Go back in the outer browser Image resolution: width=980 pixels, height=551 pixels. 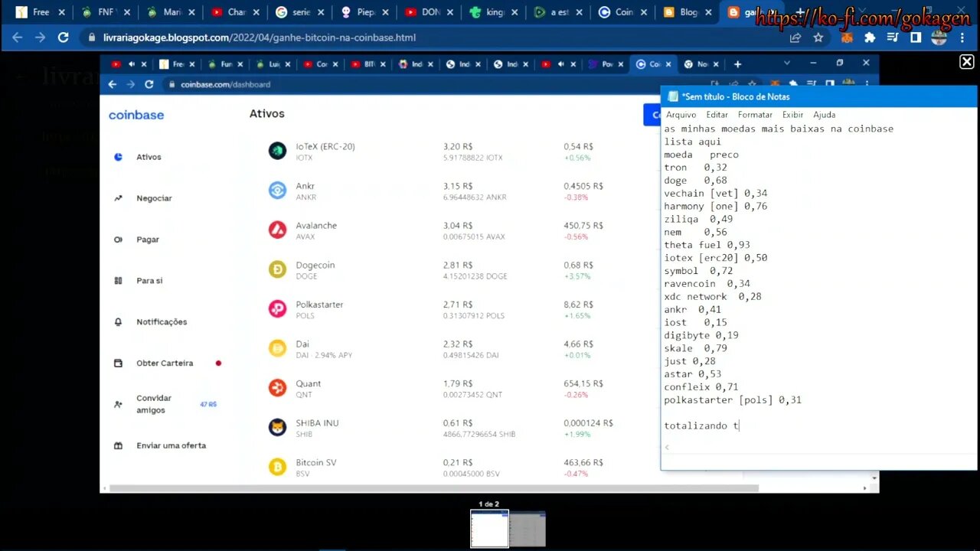click(x=18, y=37)
